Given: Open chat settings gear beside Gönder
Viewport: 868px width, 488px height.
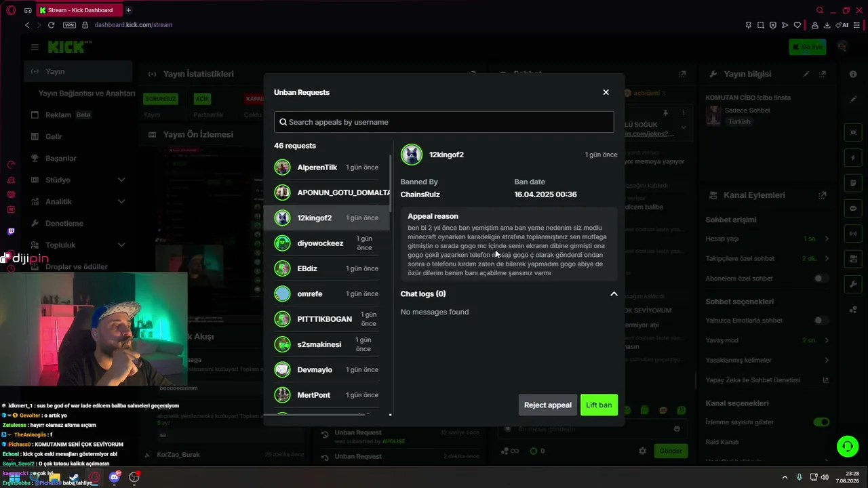Looking at the screenshot, I should click(x=643, y=451).
